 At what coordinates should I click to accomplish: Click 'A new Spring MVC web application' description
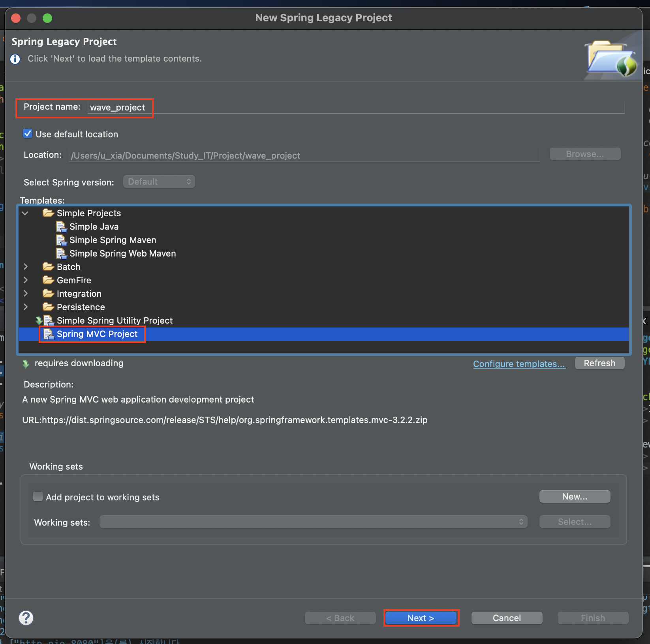point(138,399)
